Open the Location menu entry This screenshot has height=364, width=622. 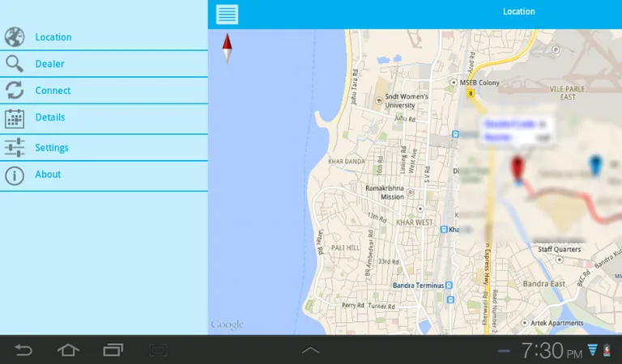[104, 37]
